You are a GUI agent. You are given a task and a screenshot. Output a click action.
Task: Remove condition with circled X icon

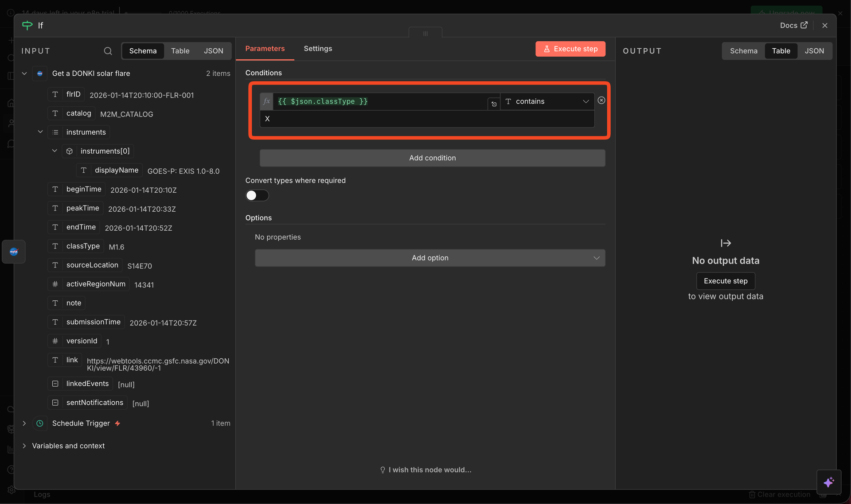pyautogui.click(x=601, y=101)
